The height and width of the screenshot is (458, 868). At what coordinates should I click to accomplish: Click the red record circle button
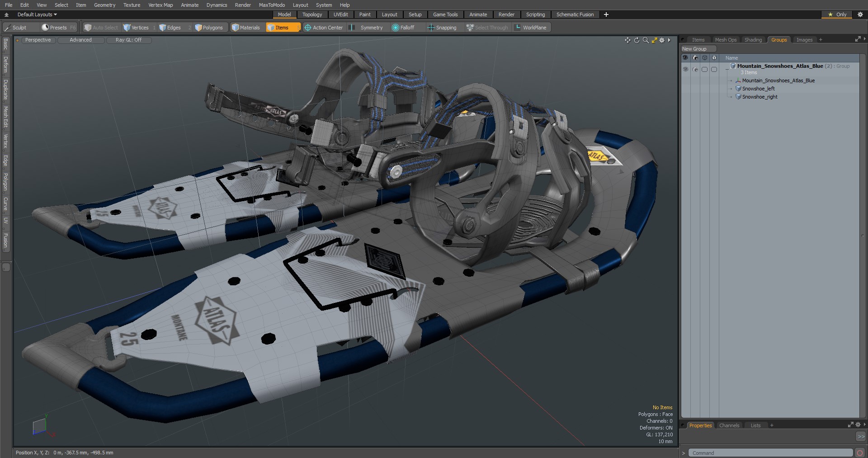(x=860, y=453)
